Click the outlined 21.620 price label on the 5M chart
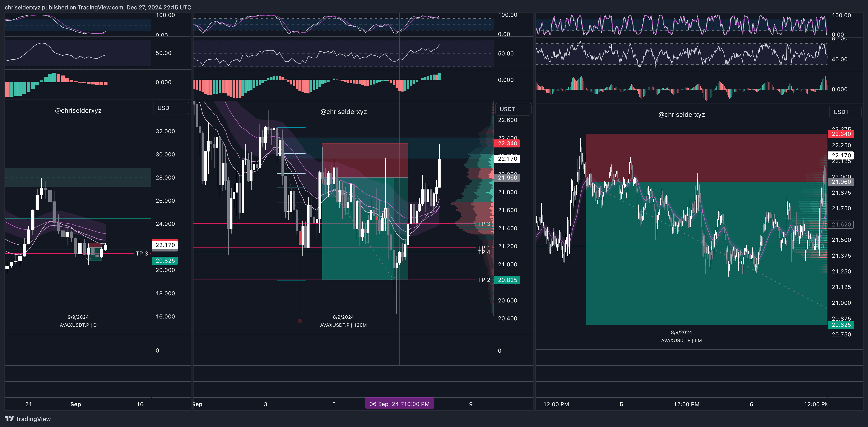Image resolution: width=868 pixels, height=427 pixels. [x=841, y=224]
